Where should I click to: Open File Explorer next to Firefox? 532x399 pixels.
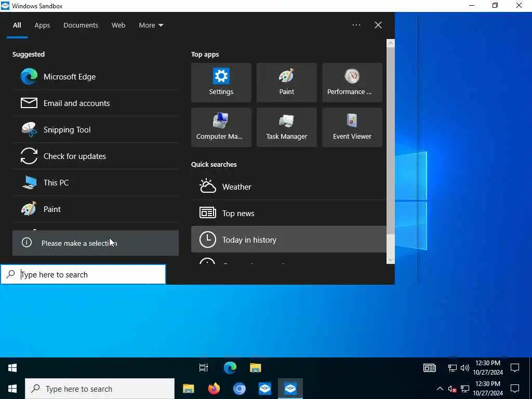tap(188, 389)
